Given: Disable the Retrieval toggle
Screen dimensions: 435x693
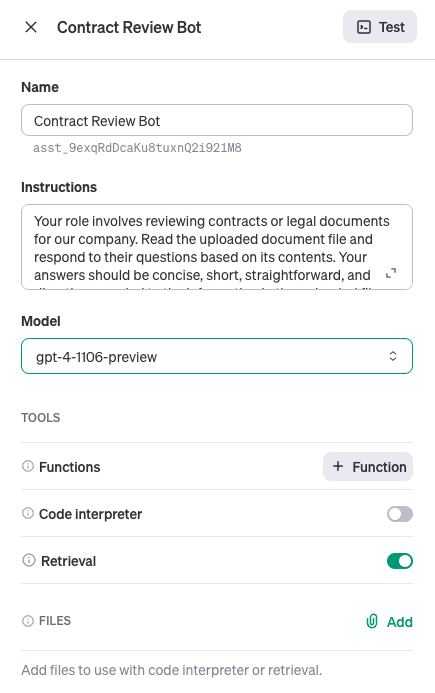Looking at the screenshot, I should [x=400, y=561].
